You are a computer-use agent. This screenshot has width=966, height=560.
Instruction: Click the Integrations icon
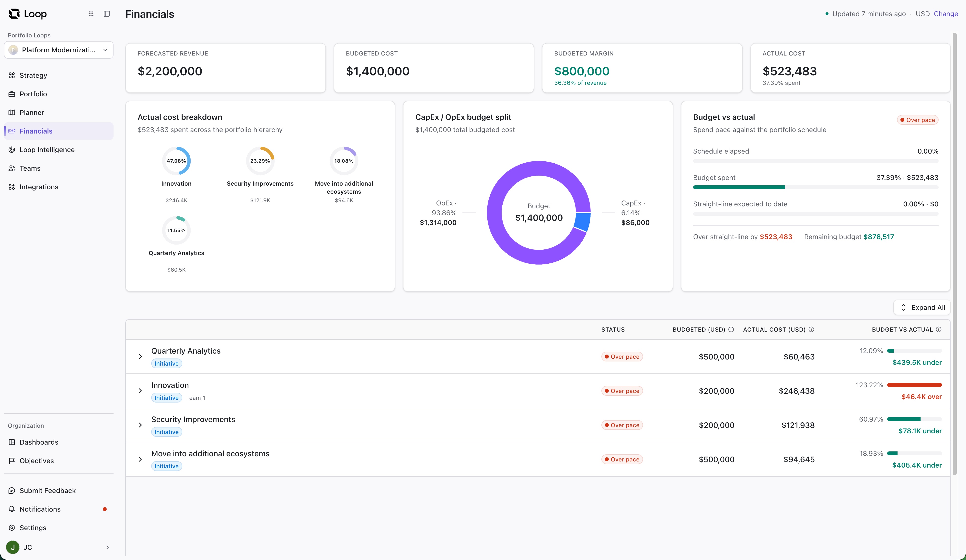click(x=12, y=187)
